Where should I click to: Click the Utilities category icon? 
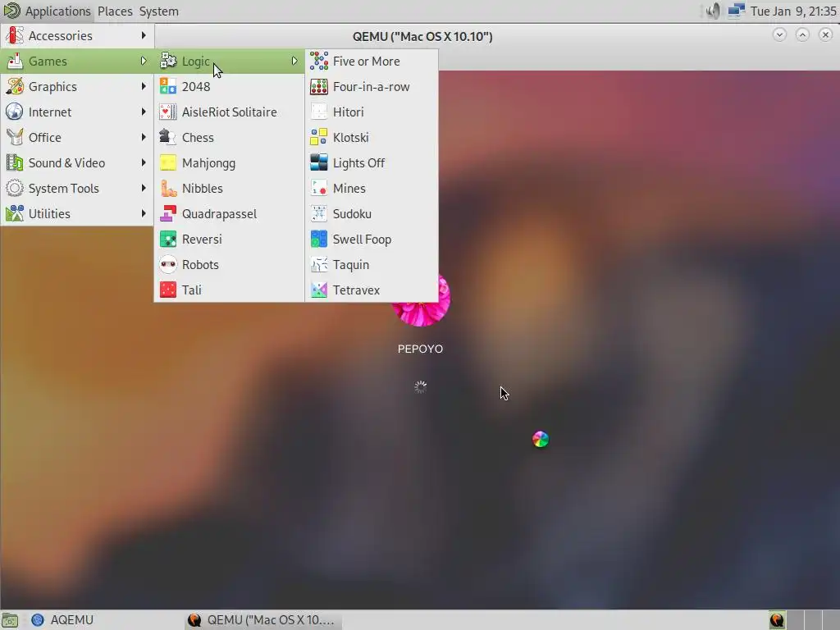click(x=15, y=214)
